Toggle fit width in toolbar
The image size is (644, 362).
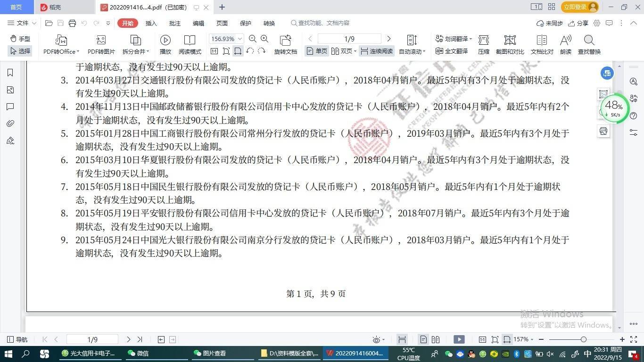[x=238, y=51]
